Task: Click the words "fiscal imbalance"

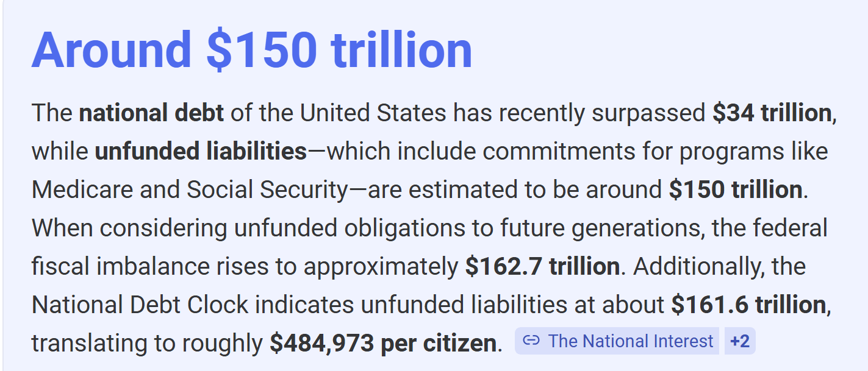Action: (x=117, y=267)
